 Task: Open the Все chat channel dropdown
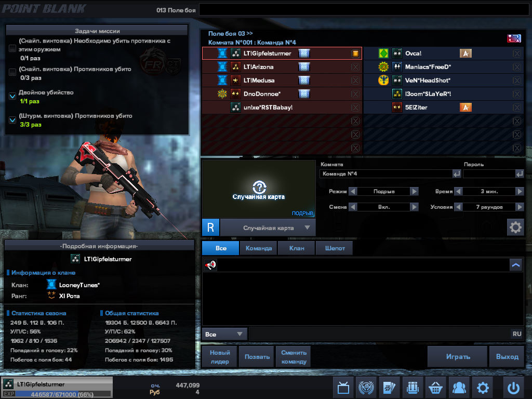coord(224,334)
